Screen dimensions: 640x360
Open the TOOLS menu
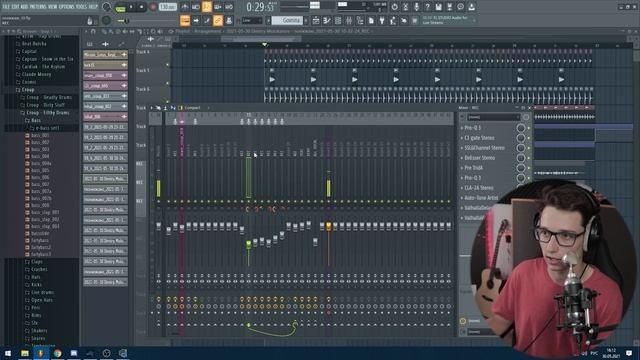[82, 7]
